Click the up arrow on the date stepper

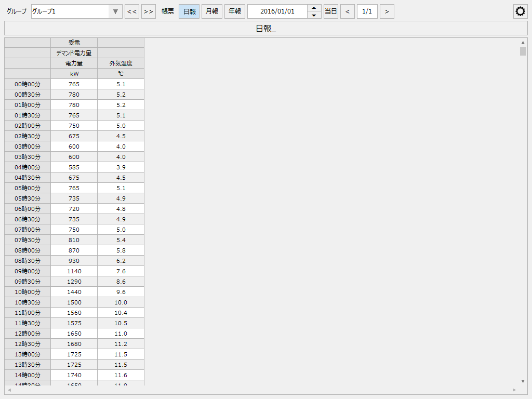tap(314, 8)
